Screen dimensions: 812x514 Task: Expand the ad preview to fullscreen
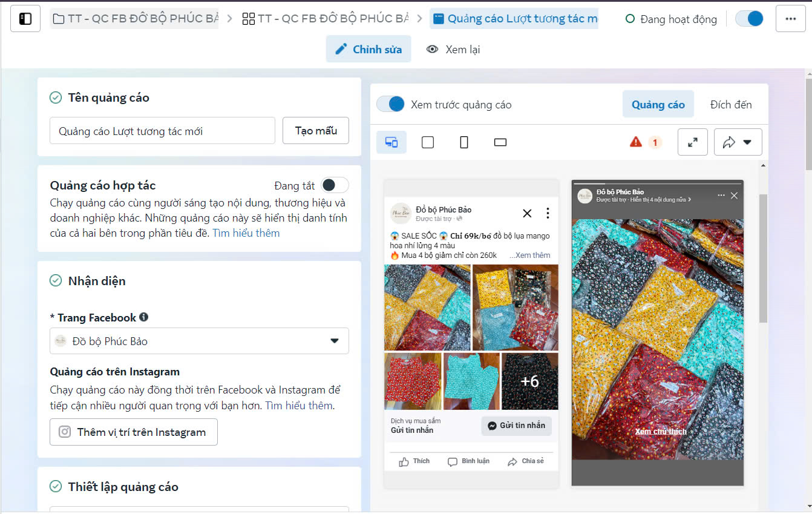(693, 142)
